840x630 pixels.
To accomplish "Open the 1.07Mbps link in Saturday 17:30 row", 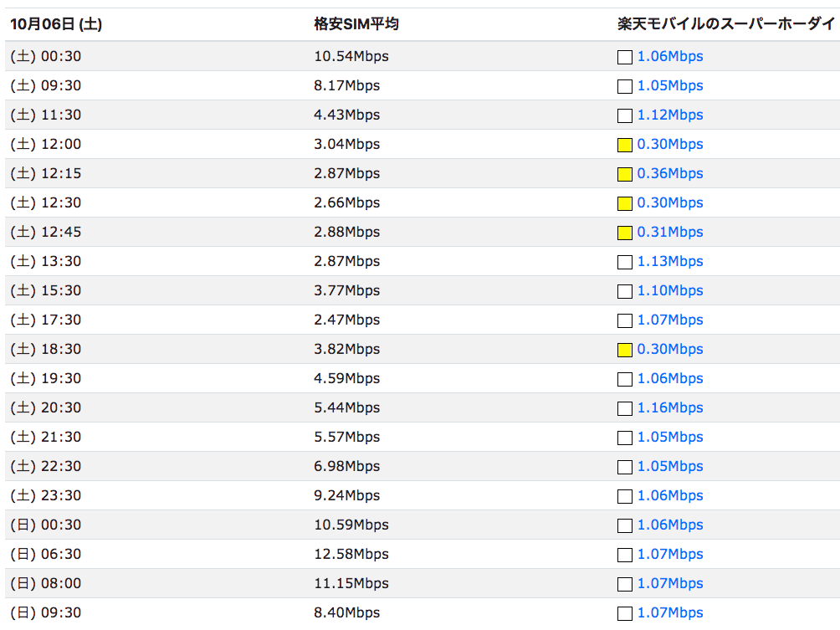I will tap(669, 320).
